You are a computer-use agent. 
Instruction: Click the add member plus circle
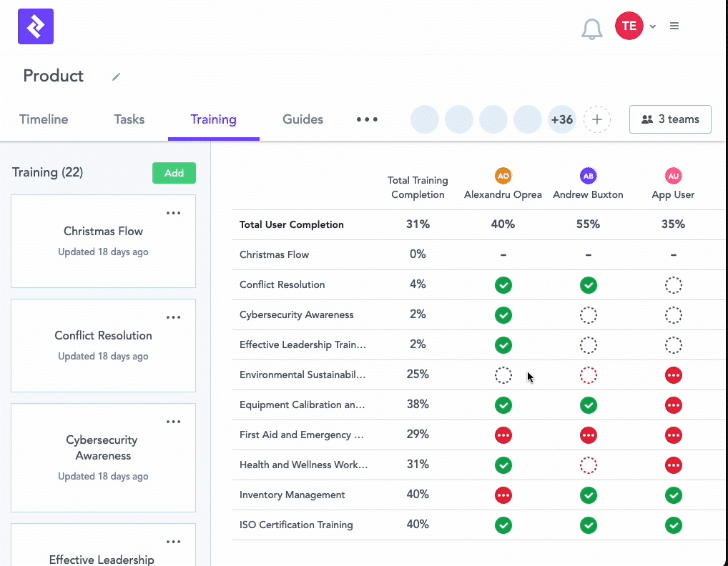pos(597,119)
